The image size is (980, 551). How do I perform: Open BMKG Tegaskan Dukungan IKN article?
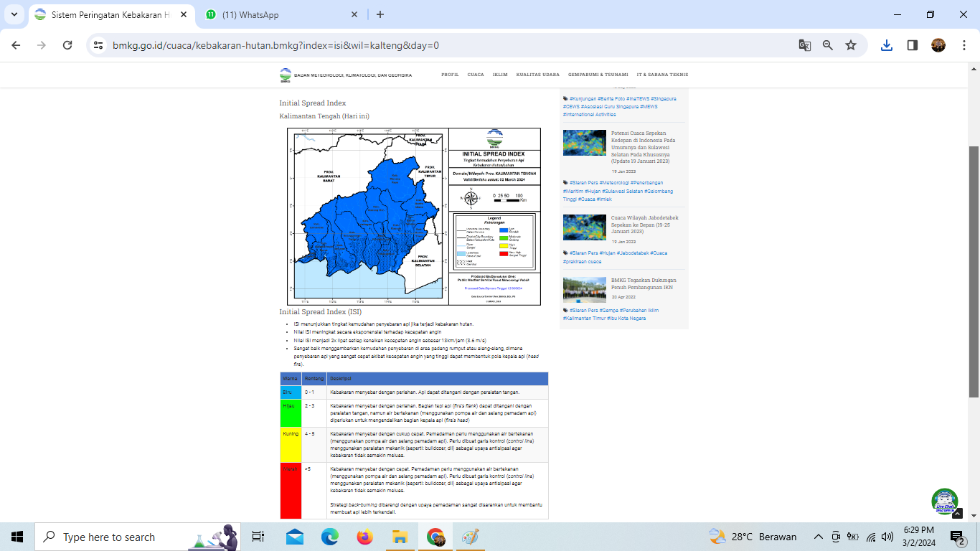click(x=644, y=284)
